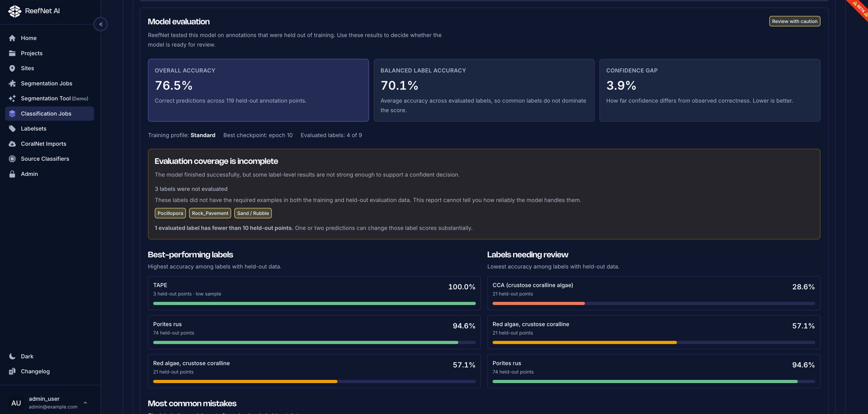Click the Sand / Rubble label chip

(253, 213)
